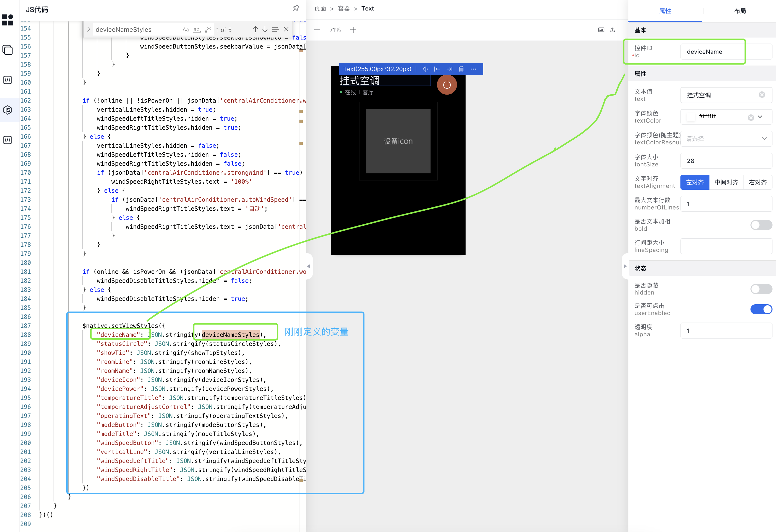The width and height of the screenshot is (776, 532).
Task: Click the white textColor swatch
Action: point(690,117)
